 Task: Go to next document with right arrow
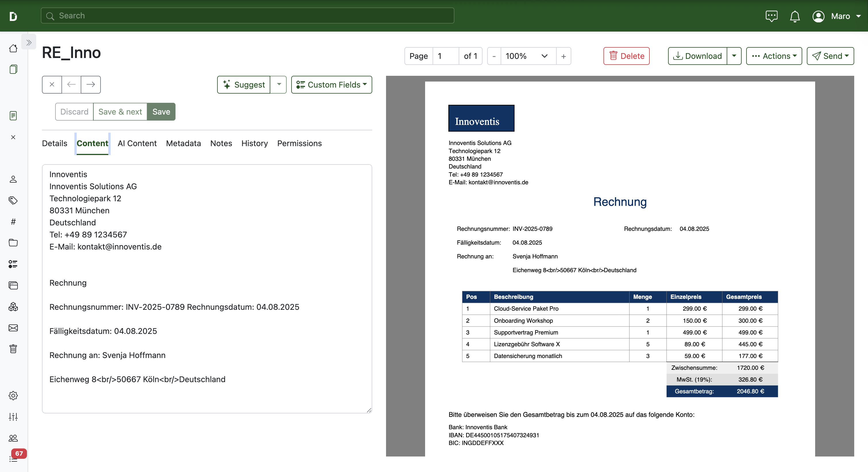tap(91, 85)
